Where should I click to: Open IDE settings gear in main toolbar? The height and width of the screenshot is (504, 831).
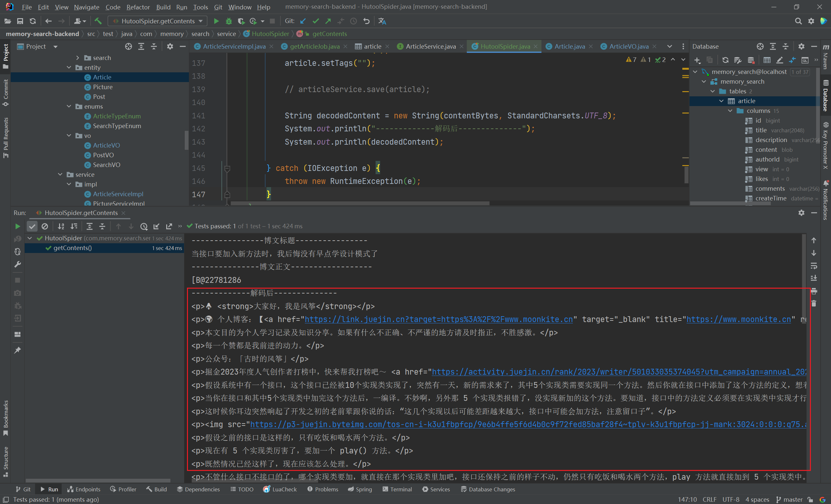[x=811, y=21]
